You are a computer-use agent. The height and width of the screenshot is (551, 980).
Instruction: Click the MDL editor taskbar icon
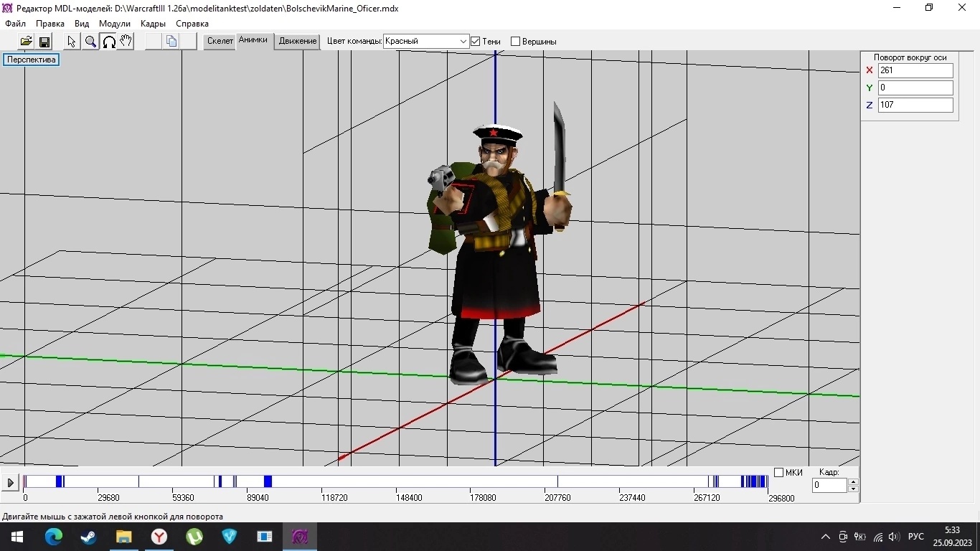tap(299, 537)
